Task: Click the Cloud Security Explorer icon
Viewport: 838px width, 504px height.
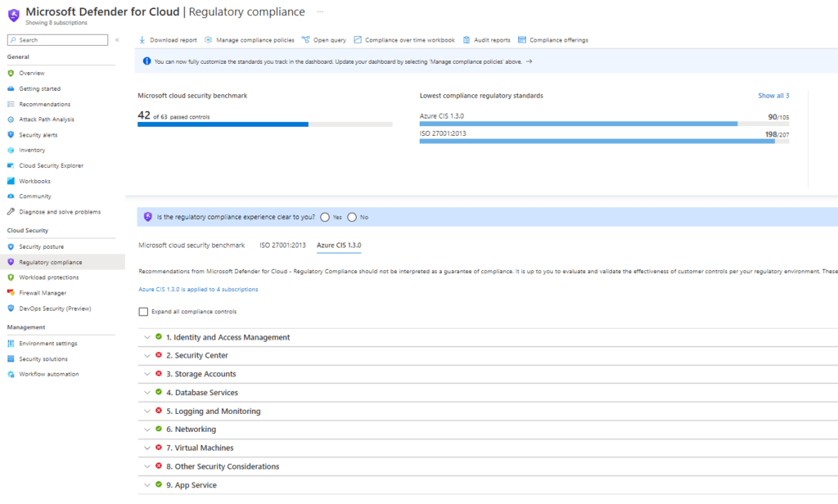Action: tap(11, 166)
